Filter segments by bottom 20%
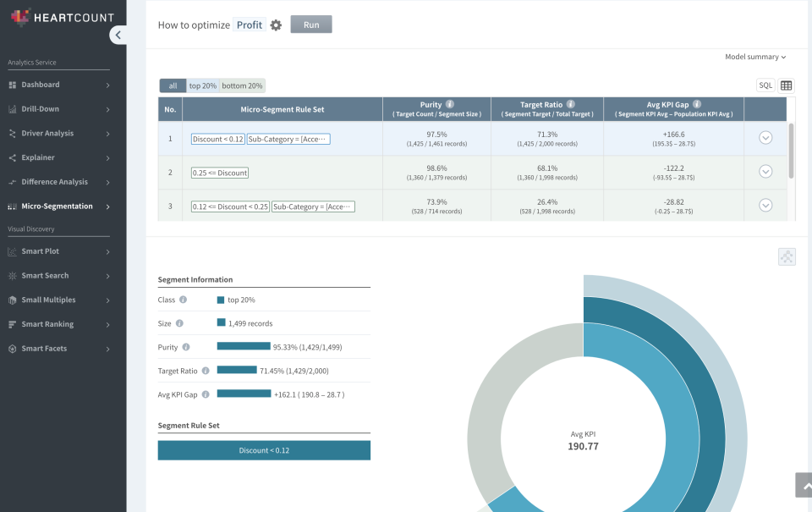Viewport: 812px width, 512px height. [x=243, y=85]
